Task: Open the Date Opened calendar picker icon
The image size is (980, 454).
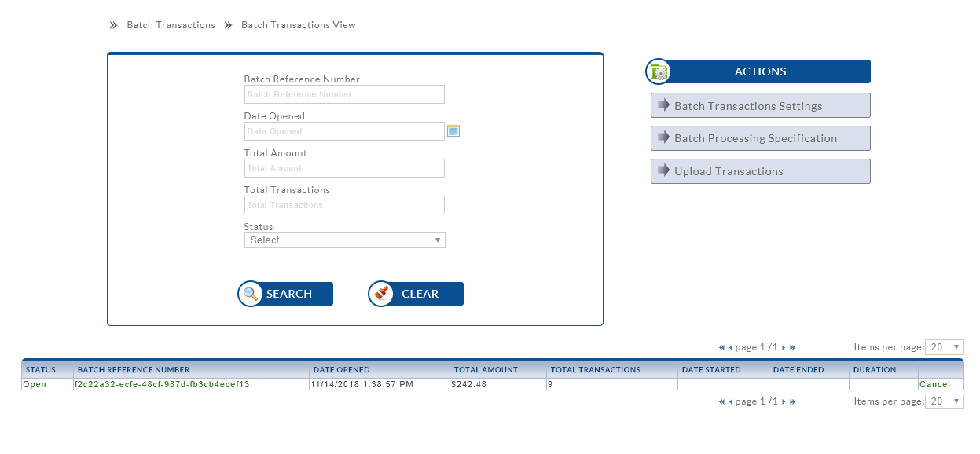Action: 453,131
